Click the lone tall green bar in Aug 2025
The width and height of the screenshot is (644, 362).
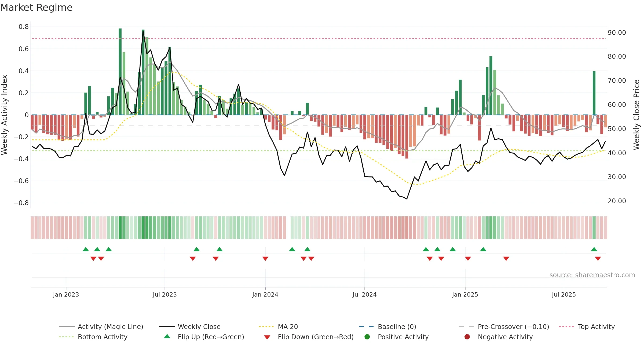pos(594,93)
